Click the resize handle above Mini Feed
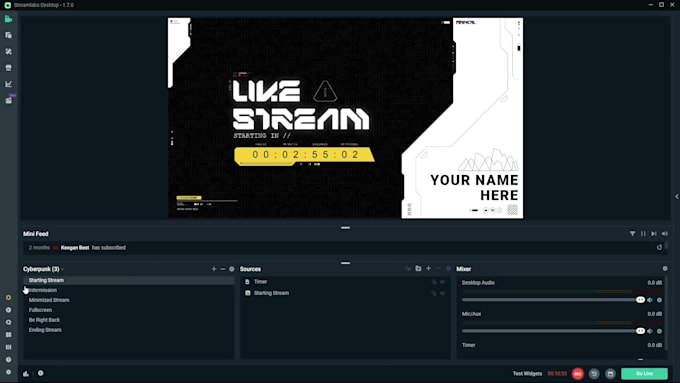Screen dimensions: 680x383 pos(345,227)
